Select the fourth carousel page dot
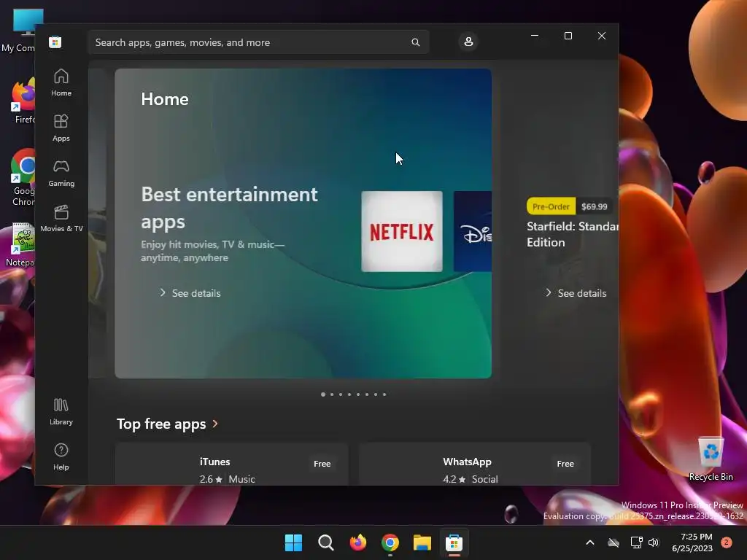 pos(349,394)
